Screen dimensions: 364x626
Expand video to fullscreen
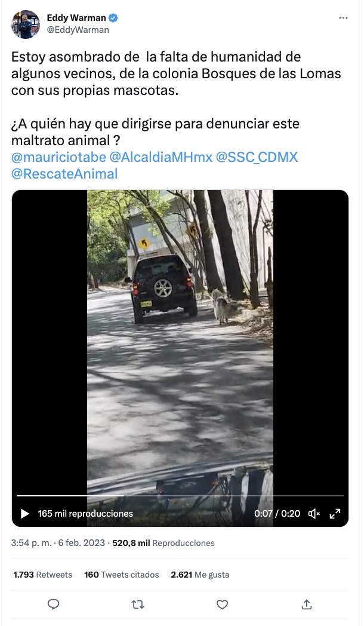point(335,514)
